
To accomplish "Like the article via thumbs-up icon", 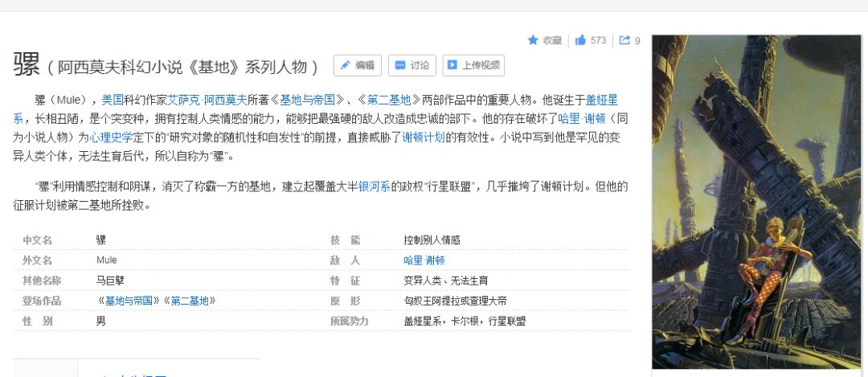I will [580, 40].
